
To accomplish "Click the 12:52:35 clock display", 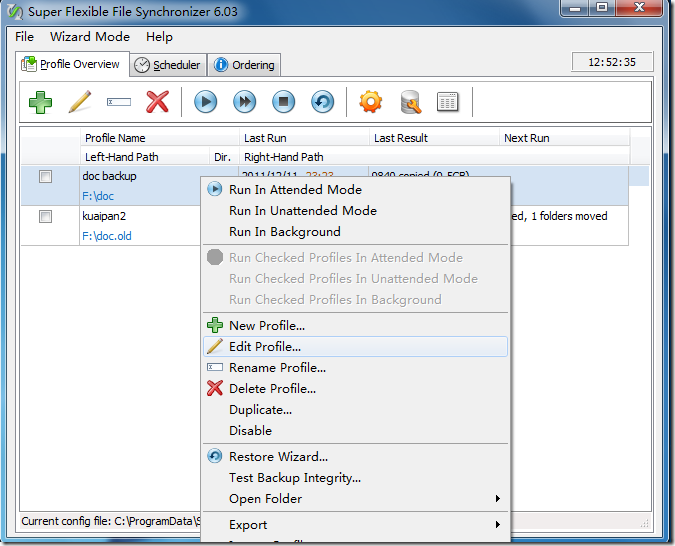I will coord(612,62).
